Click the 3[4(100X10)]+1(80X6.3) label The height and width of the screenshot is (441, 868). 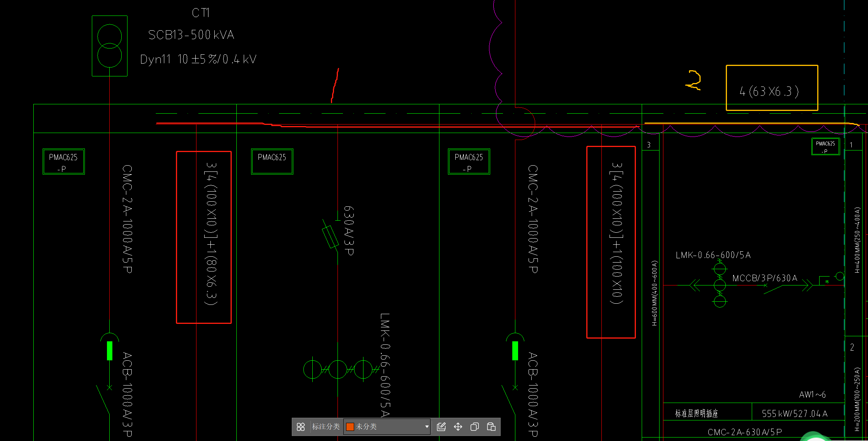[x=211, y=233]
